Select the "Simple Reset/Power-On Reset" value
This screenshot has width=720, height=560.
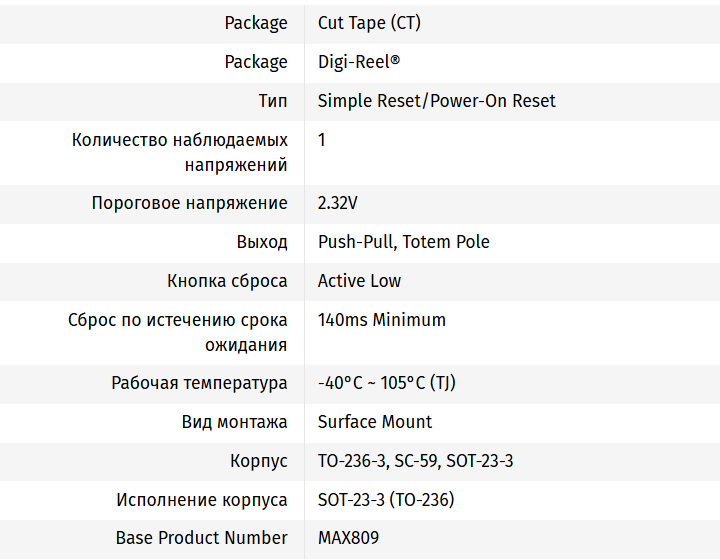tap(436, 101)
